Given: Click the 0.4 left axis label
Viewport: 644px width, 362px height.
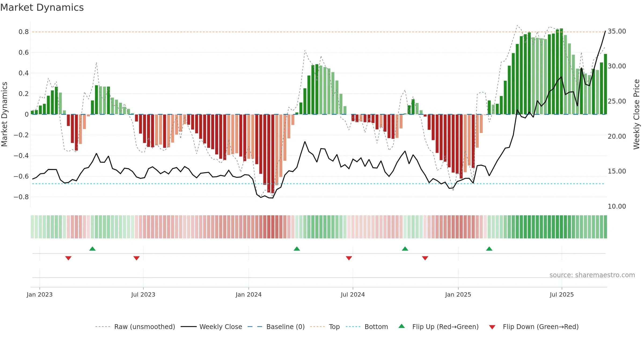Looking at the screenshot, I should (x=24, y=73).
